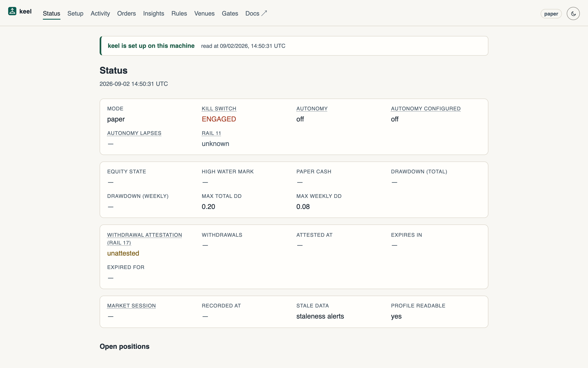Open the Venues tab
This screenshot has width=588, height=368.
point(204,13)
